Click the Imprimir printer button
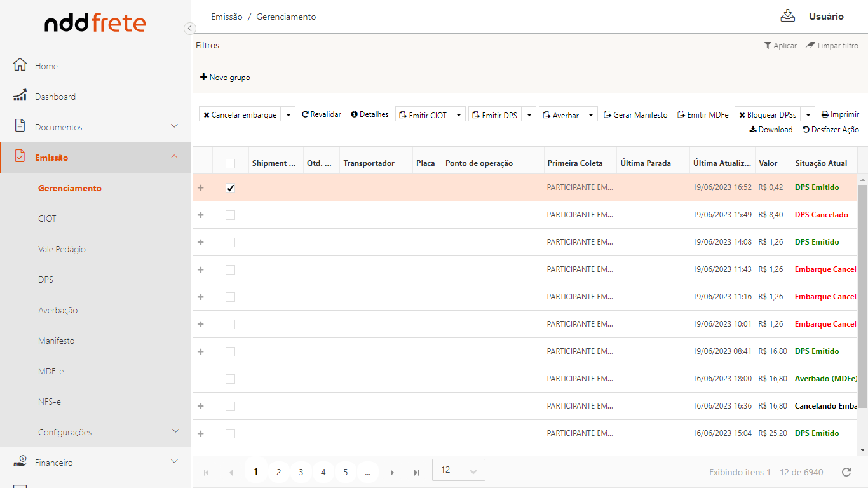This screenshot has height=488, width=868. pyautogui.click(x=840, y=114)
